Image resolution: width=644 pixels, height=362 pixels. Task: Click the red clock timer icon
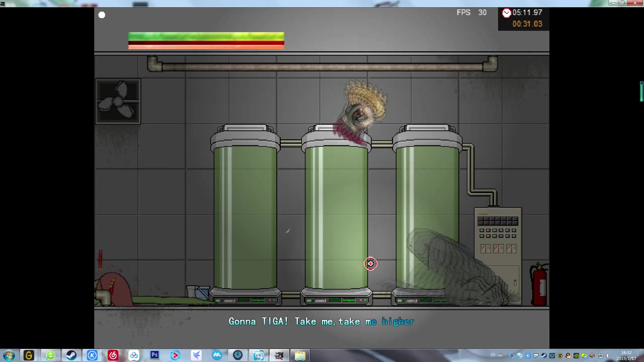(x=506, y=13)
